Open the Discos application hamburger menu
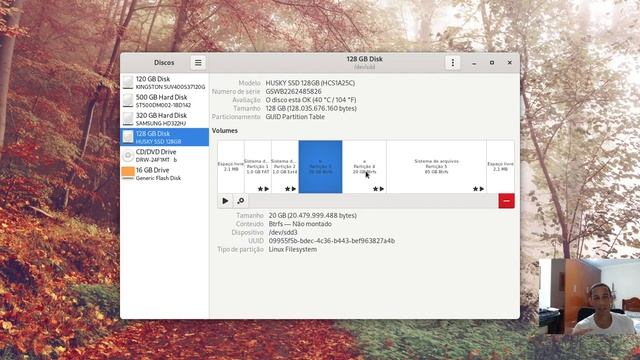 tap(198, 62)
